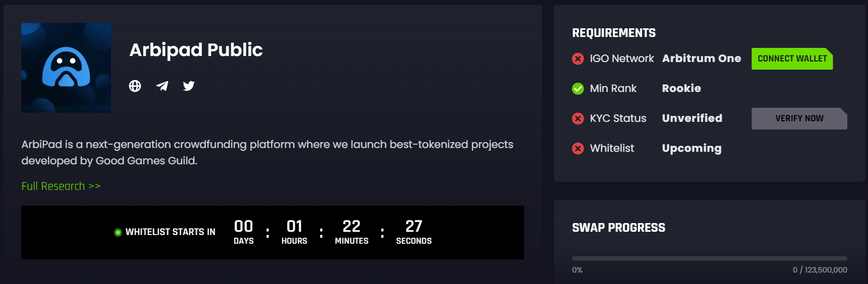This screenshot has height=284, width=868.
Task: Open the Twitter bird icon
Action: click(189, 86)
